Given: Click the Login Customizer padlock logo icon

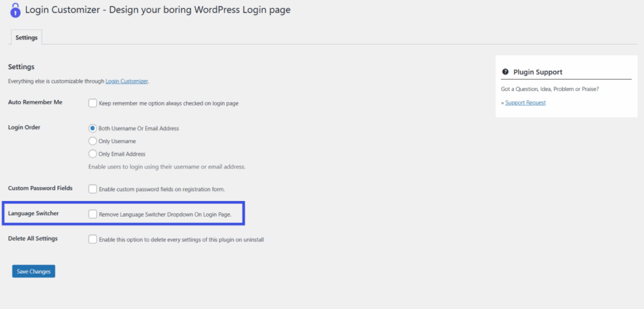Looking at the screenshot, I should tap(15, 10).
